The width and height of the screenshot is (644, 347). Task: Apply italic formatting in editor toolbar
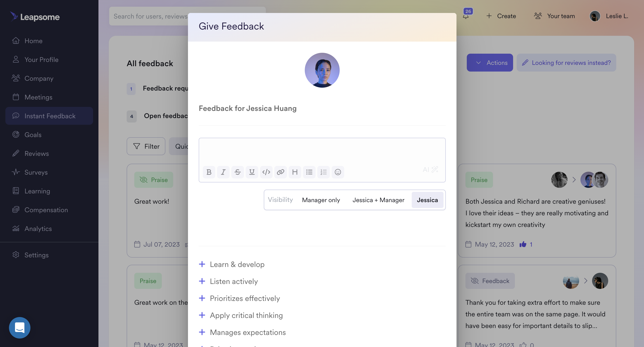click(x=223, y=172)
